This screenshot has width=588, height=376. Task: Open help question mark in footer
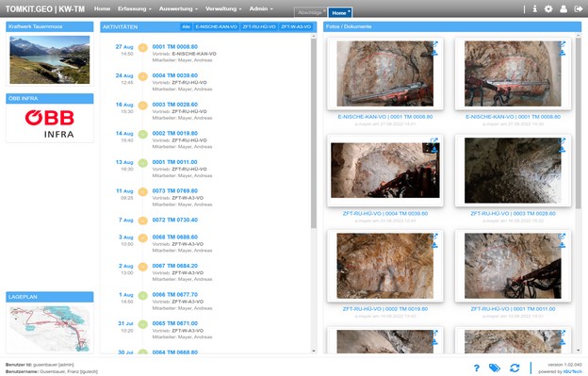476,368
